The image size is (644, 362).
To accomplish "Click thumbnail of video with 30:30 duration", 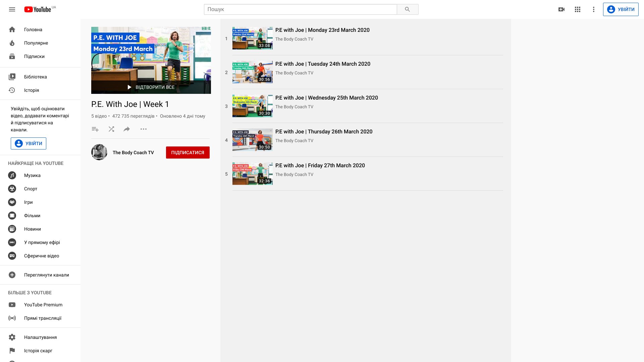I will click(253, 106).
